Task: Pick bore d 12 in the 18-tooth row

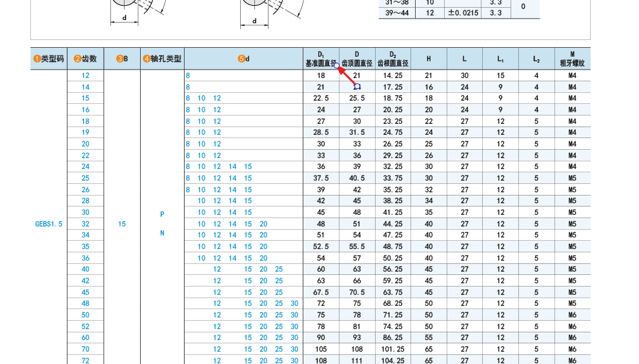Action: (217, 121)
